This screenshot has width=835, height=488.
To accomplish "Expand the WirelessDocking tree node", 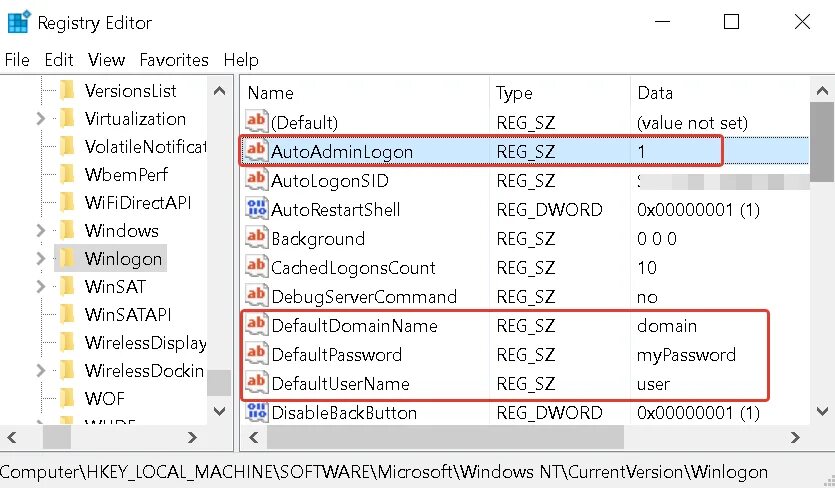I will [40, 370].
